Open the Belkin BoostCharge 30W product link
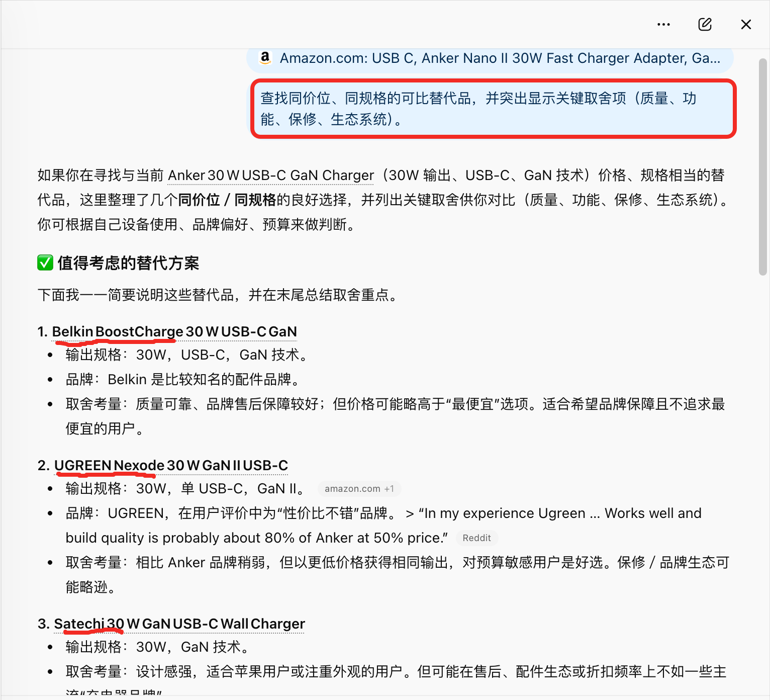Viewport: 770px width, 700px height. click(x=174, y=332)
